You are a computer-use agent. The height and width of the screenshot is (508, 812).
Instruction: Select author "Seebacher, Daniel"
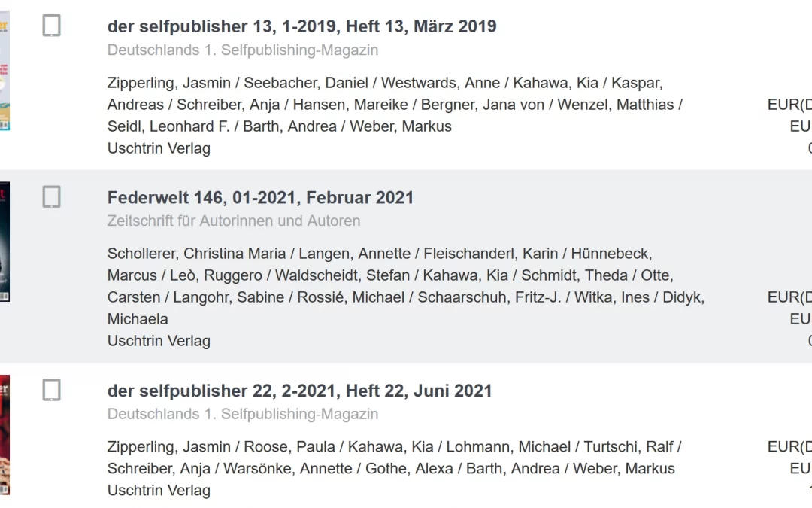306,83
